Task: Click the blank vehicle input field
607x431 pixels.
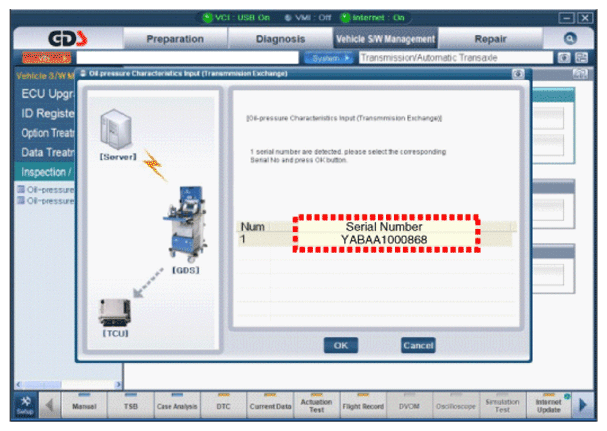Action: coord(187,58)
